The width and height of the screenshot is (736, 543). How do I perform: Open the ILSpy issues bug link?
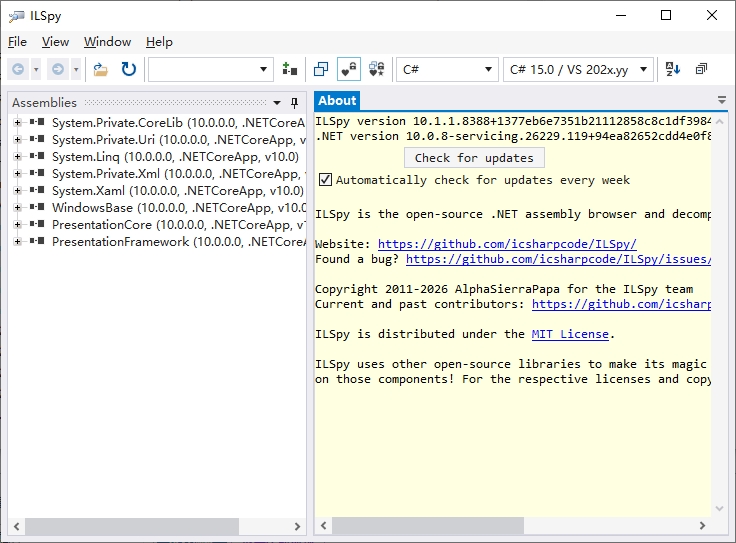pos(559,259)
